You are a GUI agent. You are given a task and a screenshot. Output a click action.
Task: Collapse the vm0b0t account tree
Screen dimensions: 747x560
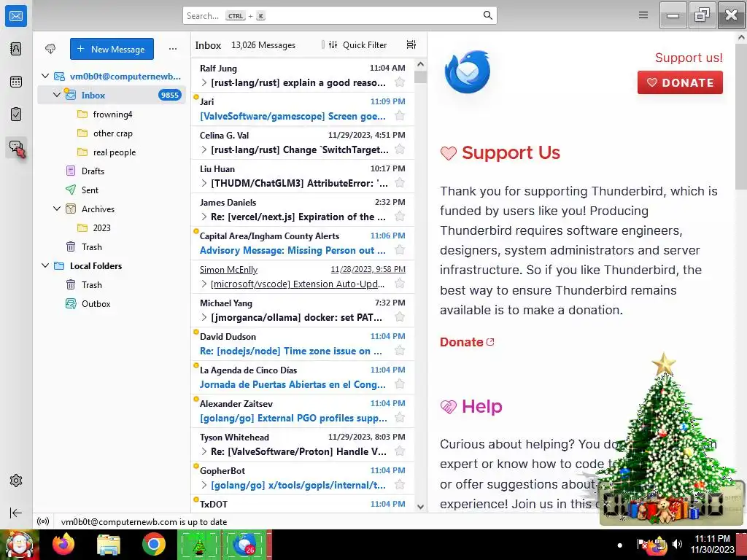[45, 76]
